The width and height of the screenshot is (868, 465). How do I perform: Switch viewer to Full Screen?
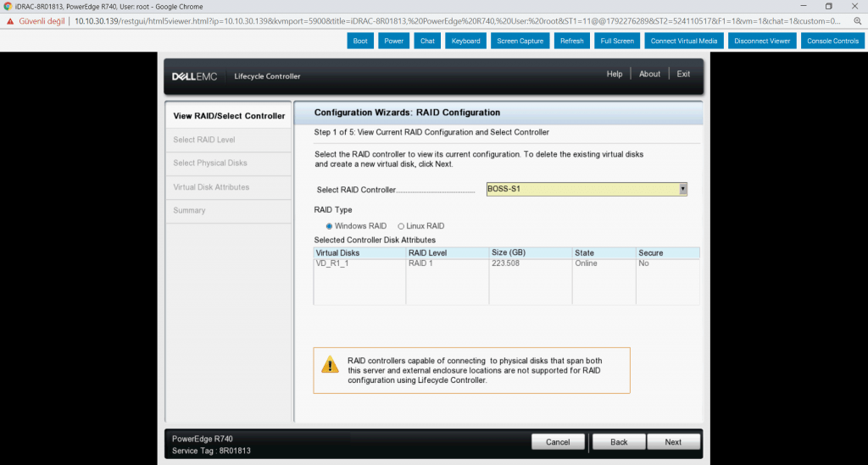pyautogui.click(x=616, y=41)
